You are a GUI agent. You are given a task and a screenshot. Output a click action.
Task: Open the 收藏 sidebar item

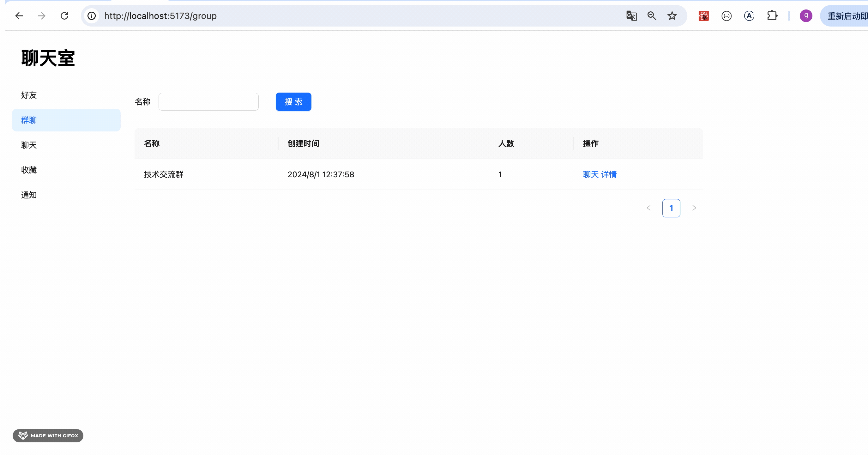tap(29, 170)
